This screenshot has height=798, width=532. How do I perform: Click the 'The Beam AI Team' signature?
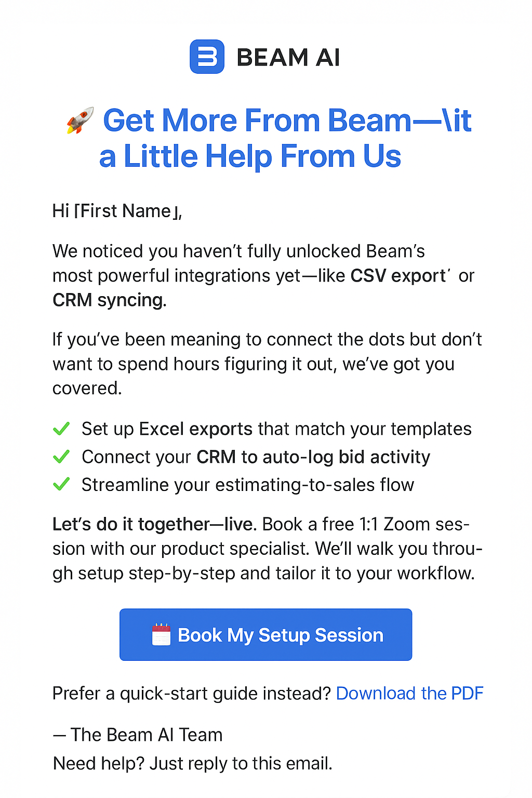click(x=138, y=735)
